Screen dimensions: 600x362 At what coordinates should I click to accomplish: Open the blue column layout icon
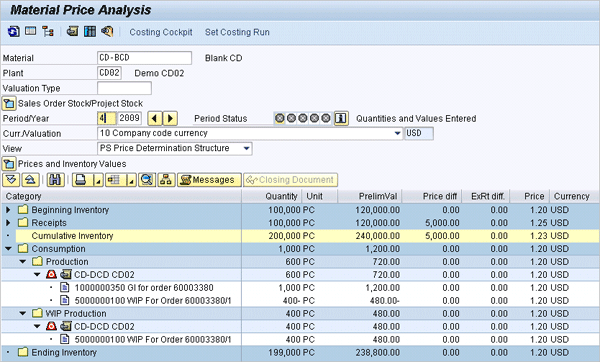90,31
